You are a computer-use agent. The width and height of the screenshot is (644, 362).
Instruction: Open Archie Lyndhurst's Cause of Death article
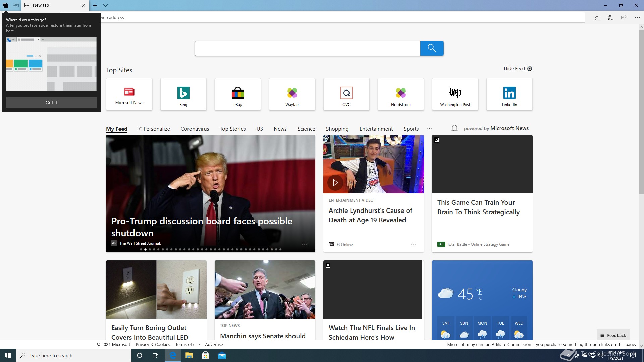point(370,215)
